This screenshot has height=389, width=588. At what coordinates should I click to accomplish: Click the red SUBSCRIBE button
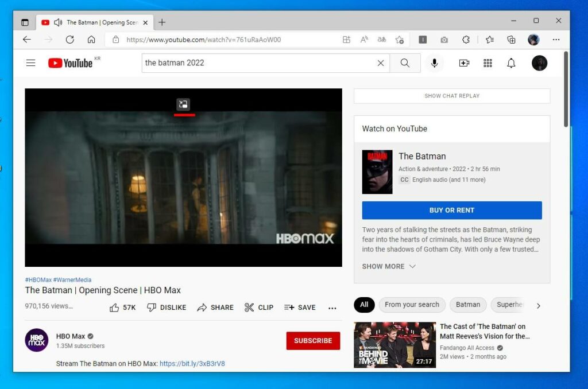(313, 341)
